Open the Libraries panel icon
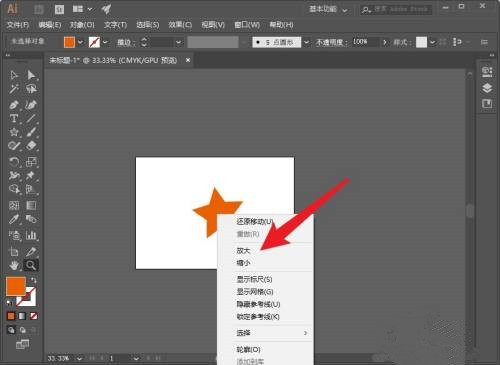The image size is (500, 365). click(x=487, y=104)
